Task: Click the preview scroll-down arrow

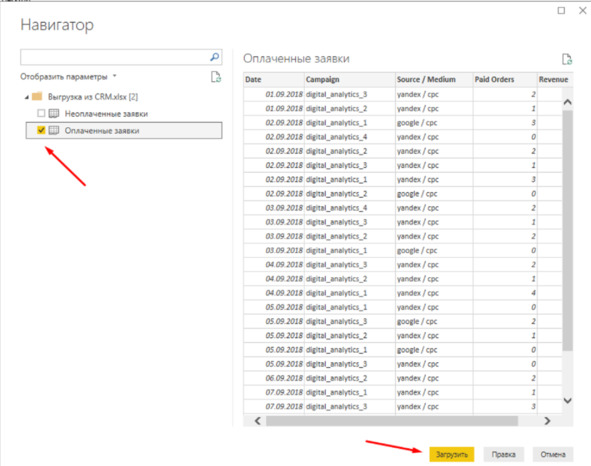Action: [568, 400]
